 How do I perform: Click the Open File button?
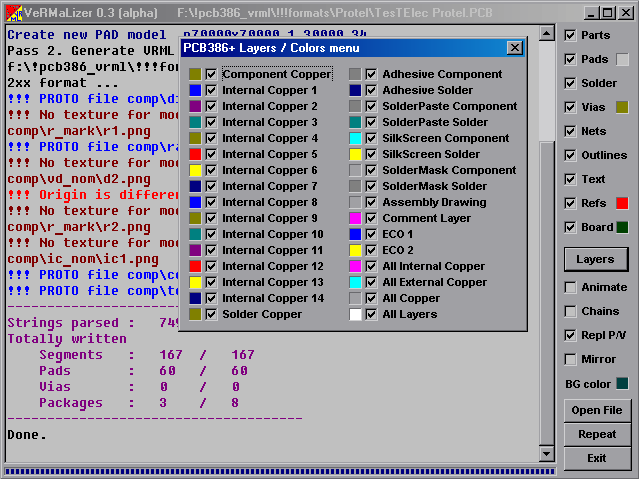597,411
